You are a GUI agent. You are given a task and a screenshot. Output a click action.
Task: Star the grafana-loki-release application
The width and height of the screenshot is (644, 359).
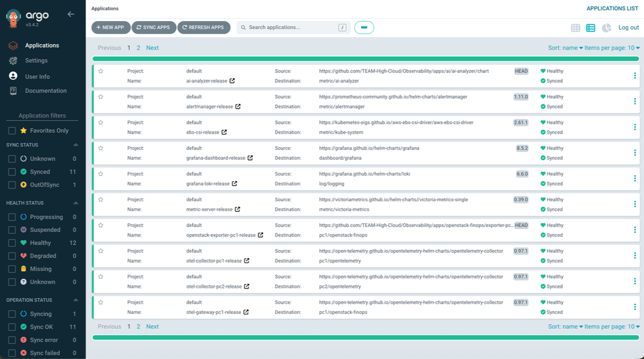point(101,174)
